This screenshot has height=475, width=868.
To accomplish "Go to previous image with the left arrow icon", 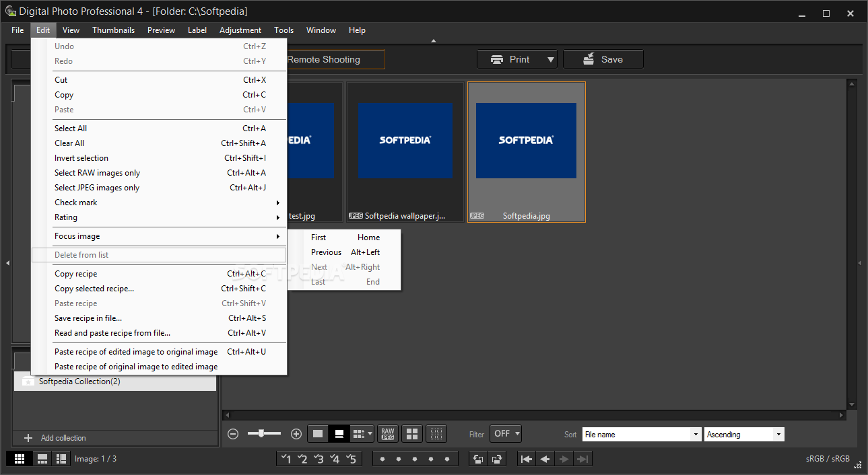I will pyautogui.click(x=545, y=459).
